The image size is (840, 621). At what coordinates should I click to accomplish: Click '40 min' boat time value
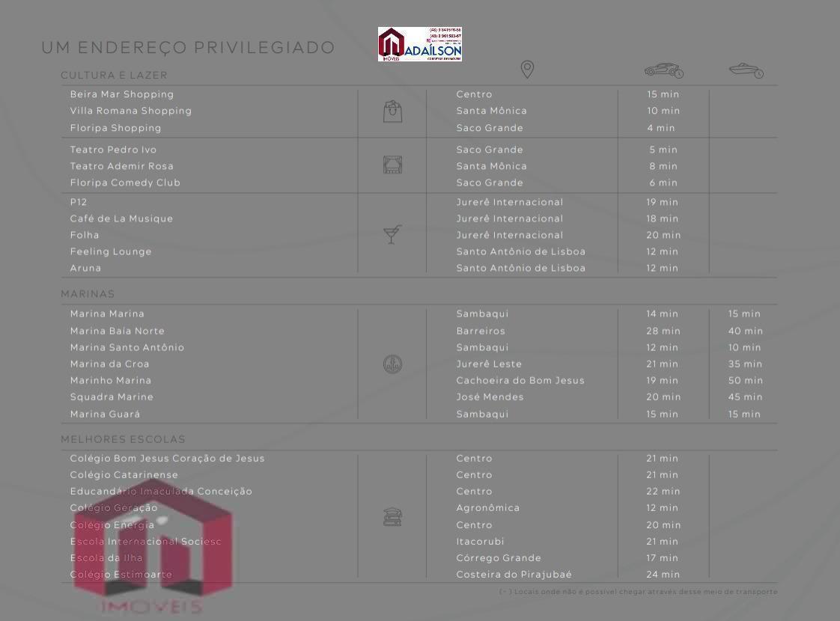pyautogui.click(x=745, y=331)
